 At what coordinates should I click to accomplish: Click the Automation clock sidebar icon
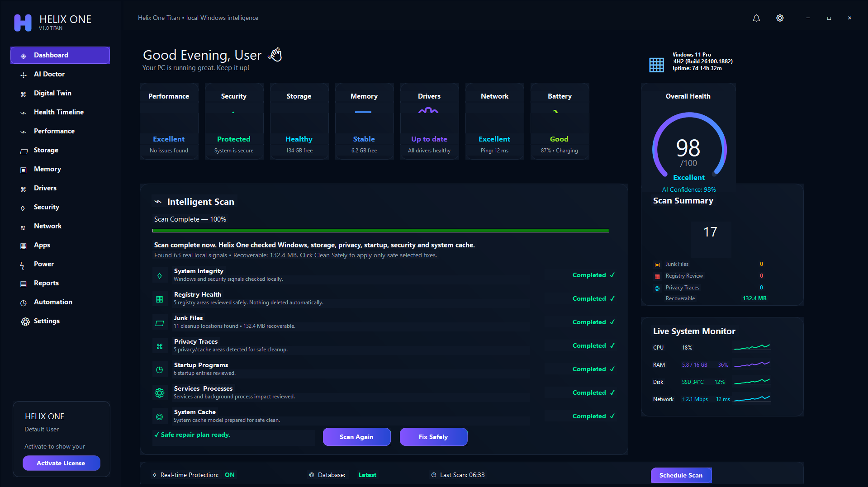[x=24, y=303]
